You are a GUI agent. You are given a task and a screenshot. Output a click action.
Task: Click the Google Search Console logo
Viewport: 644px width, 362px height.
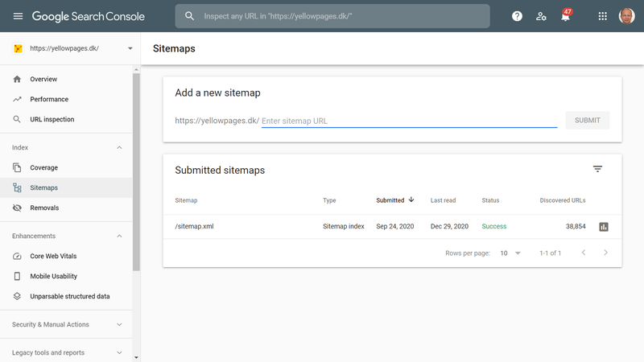point(89,16)
